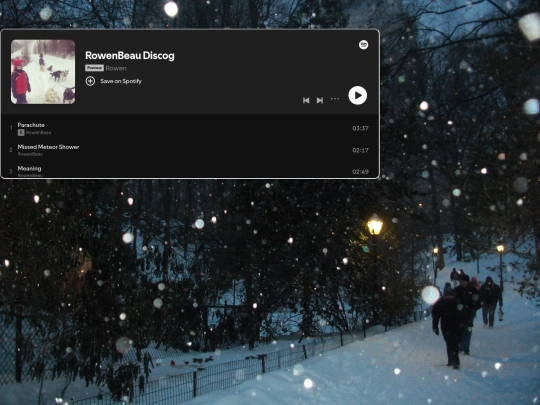Select the track Meaning
This screenshot has height=405, width=540.
point(29,168)
